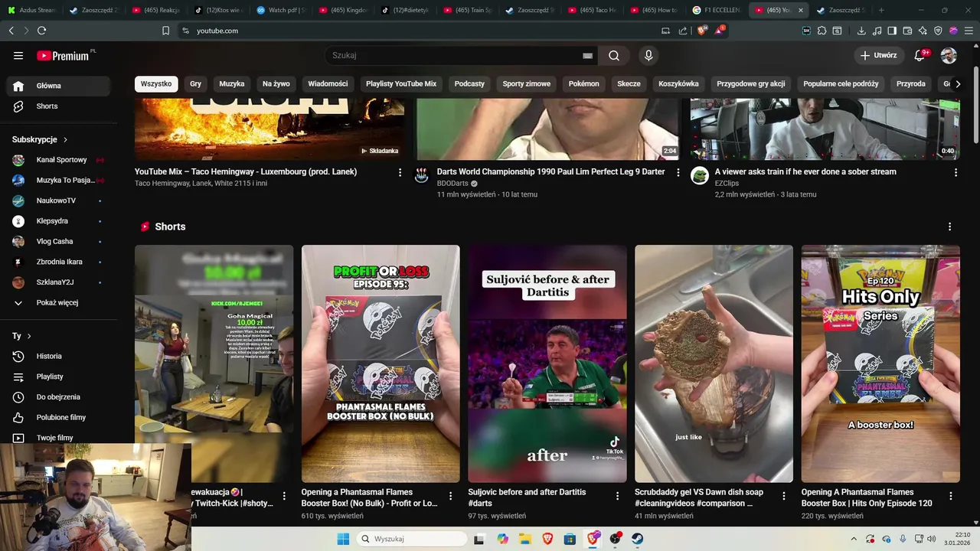The height and width of the screenshot is (551, 980).
Task: Open NaukowoTV subscription channel
Action: pos(58,201)
